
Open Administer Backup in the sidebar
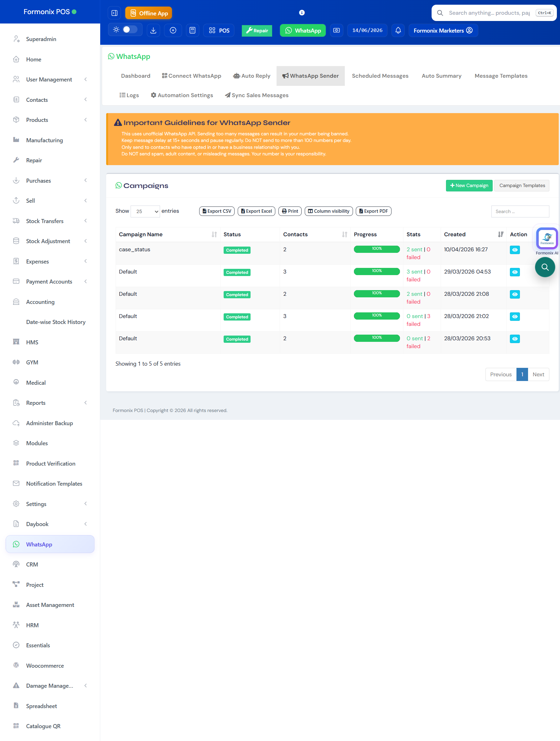point(50,423)
